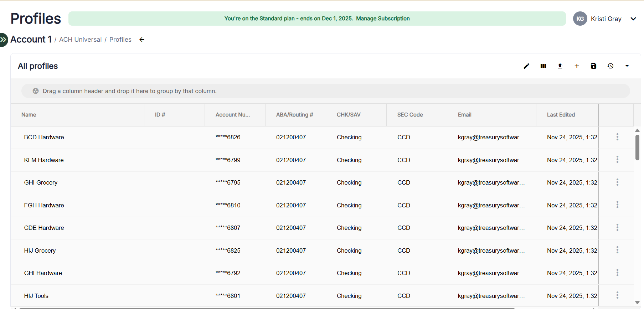Click account number *****6810
This screenshot has width=644, height=310.
[x=228, y=205]
